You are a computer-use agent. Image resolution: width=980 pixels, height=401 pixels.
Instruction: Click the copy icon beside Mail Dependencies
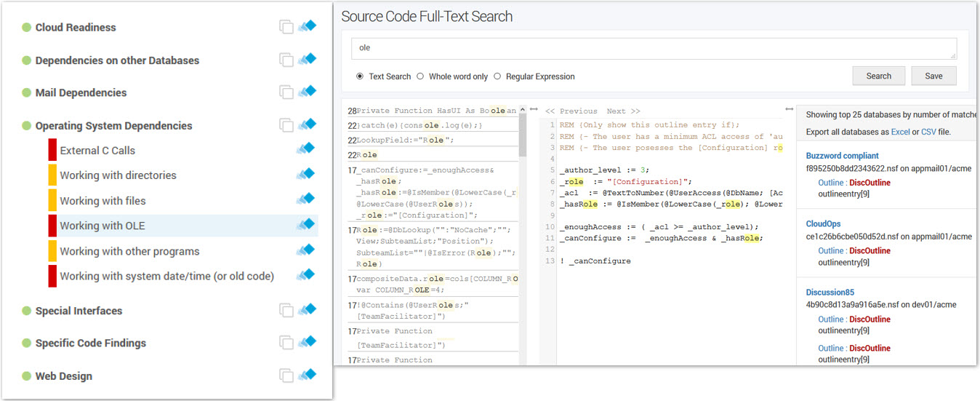pos(286,92)
